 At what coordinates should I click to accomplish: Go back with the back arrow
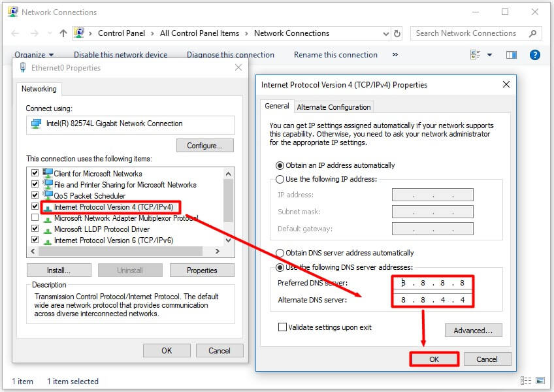[x=15, y=33]
